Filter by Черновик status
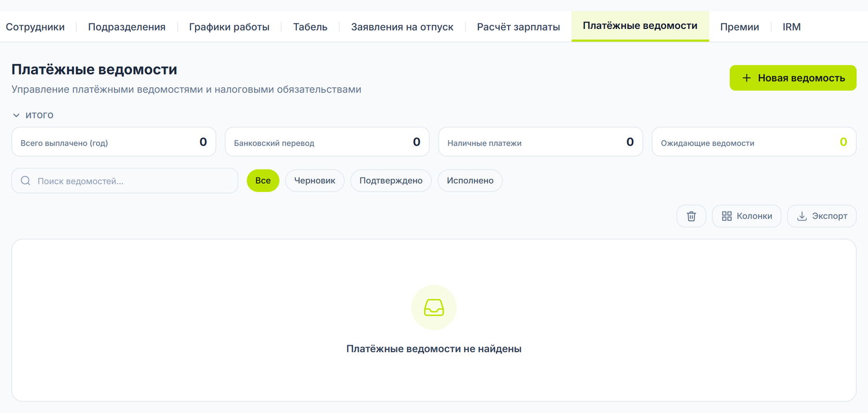 pyautogui.click(x=315, y=180)
